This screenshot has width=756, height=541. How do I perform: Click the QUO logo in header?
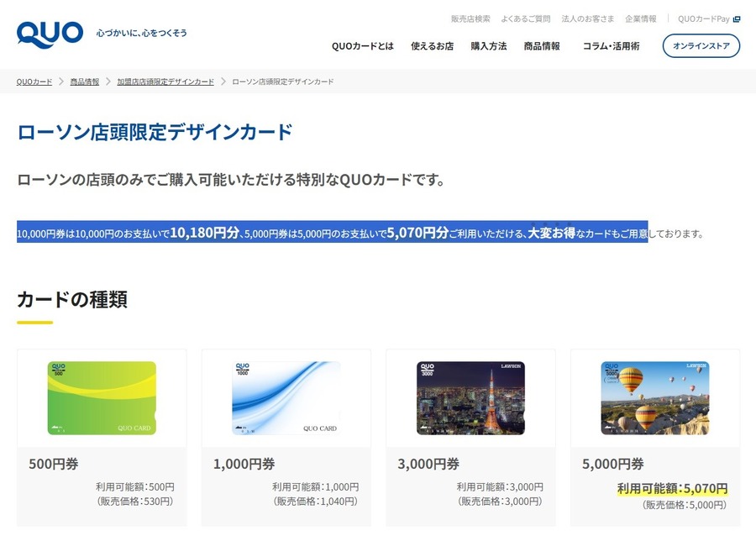tap(50, 34)
